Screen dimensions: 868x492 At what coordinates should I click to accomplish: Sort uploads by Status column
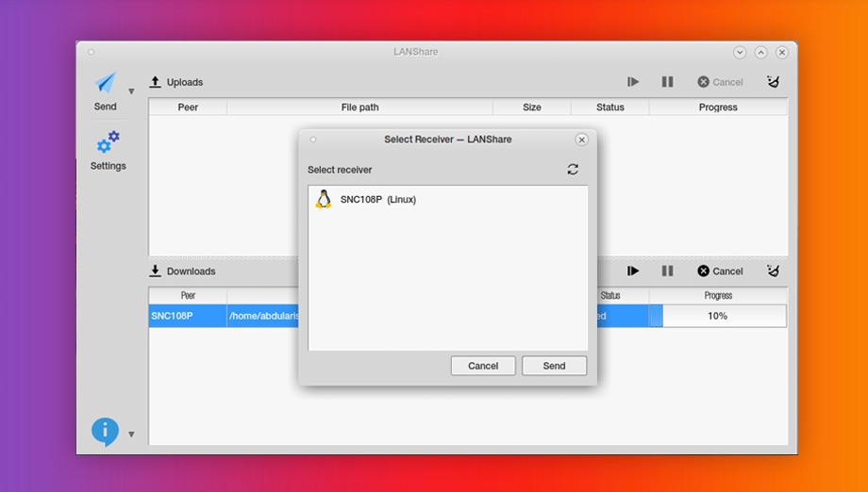(x=610, y=107)
